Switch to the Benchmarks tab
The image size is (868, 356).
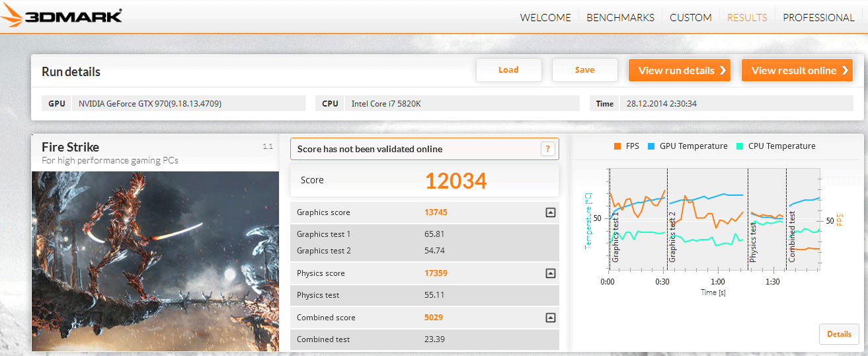point(620,18)
